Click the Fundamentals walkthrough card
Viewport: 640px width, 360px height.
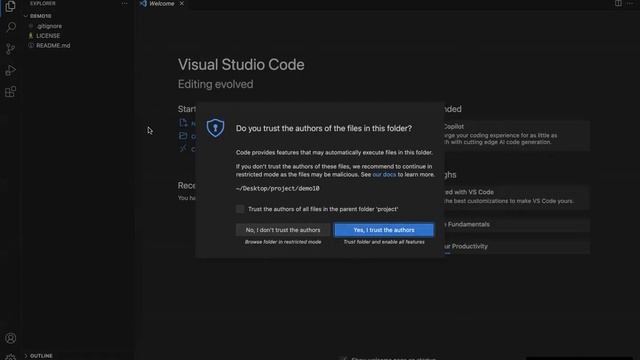517,224
